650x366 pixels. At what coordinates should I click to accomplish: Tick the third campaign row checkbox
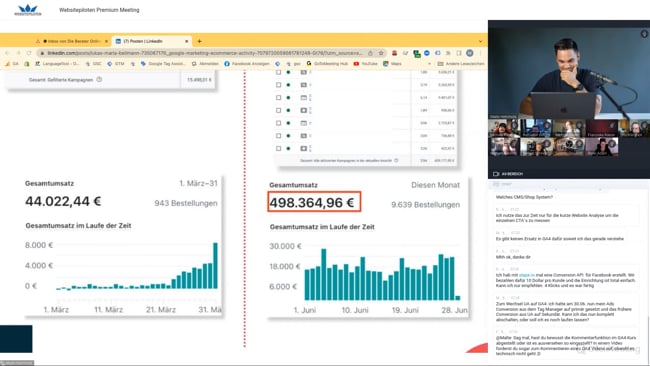279,97
